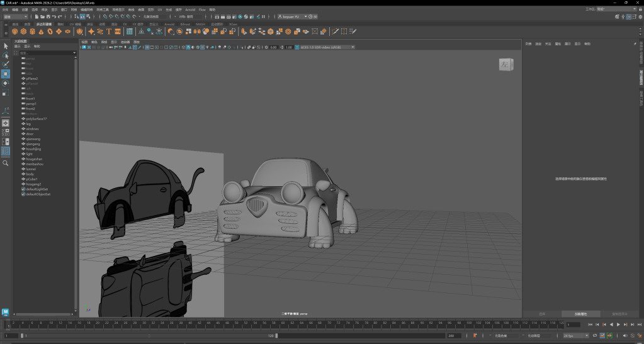Switch to the MASH shelf tab
644x344 pixels.
200,24
